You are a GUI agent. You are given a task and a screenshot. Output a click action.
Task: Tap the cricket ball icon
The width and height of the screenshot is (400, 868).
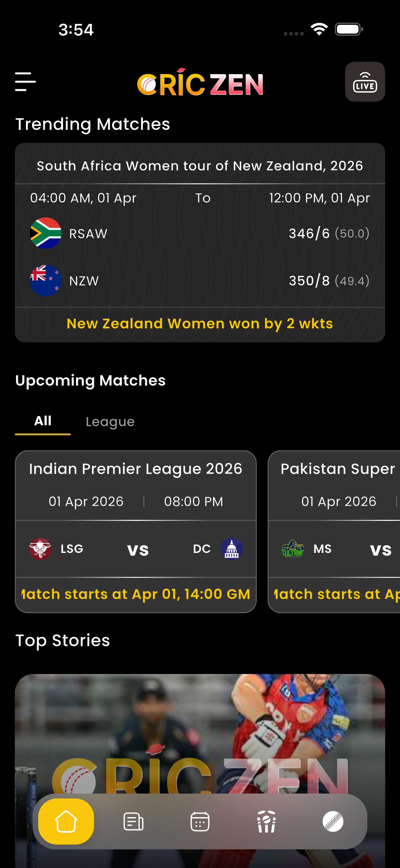click(333, 821)
